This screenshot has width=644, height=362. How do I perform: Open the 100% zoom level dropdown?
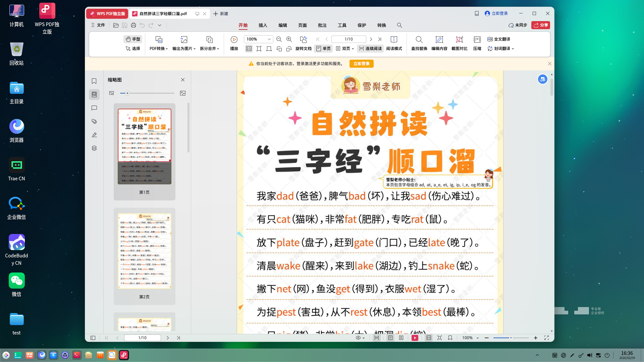pyautogui.click(x=269, y=39)
